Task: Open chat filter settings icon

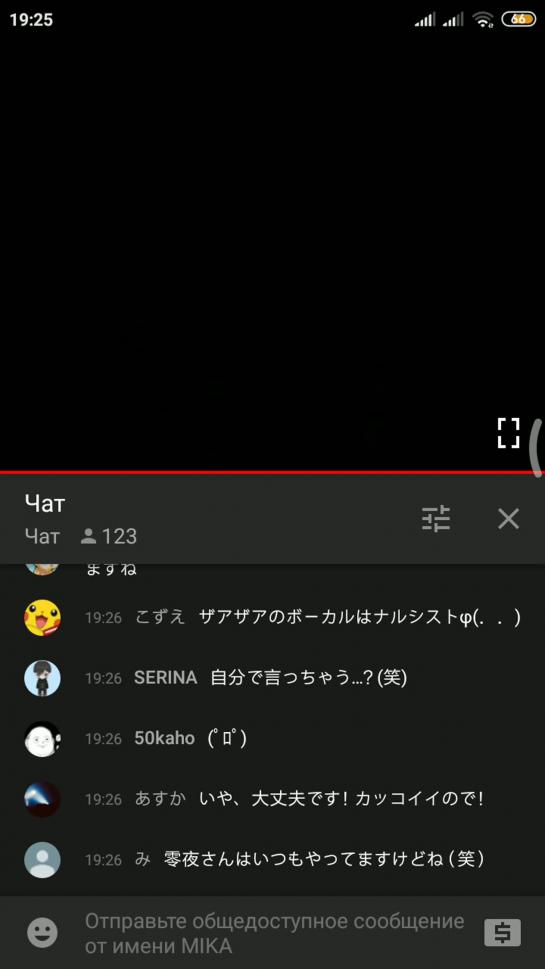Action: [436, 518]
